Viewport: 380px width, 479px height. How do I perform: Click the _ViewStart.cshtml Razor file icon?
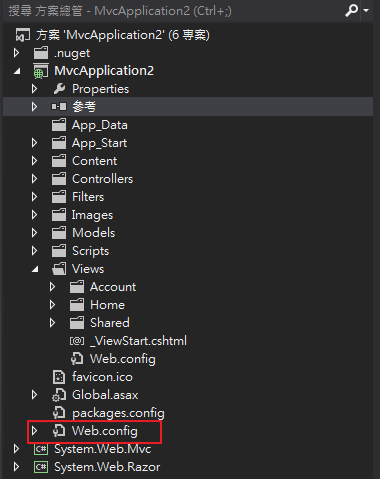pos(77,341)
